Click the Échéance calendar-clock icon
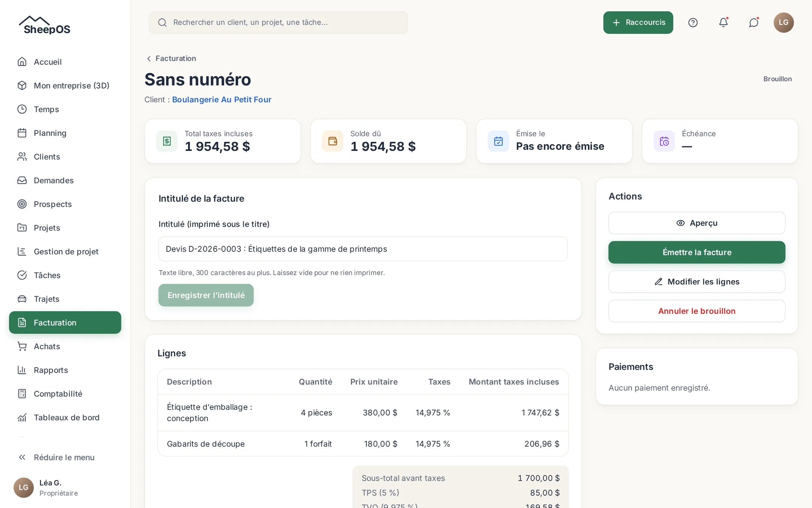This screenshot has height=508, width=812. point(664,141)
